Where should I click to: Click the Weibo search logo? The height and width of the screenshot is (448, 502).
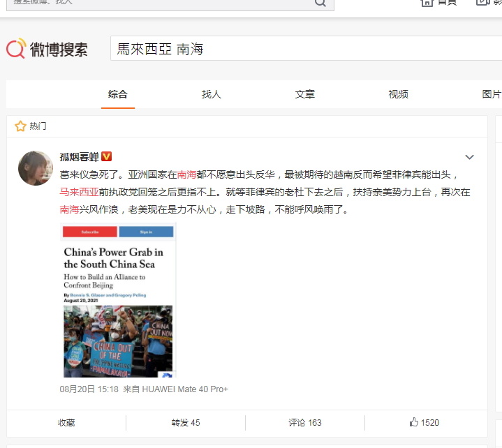pyautogui.click(x=47, y=49)
